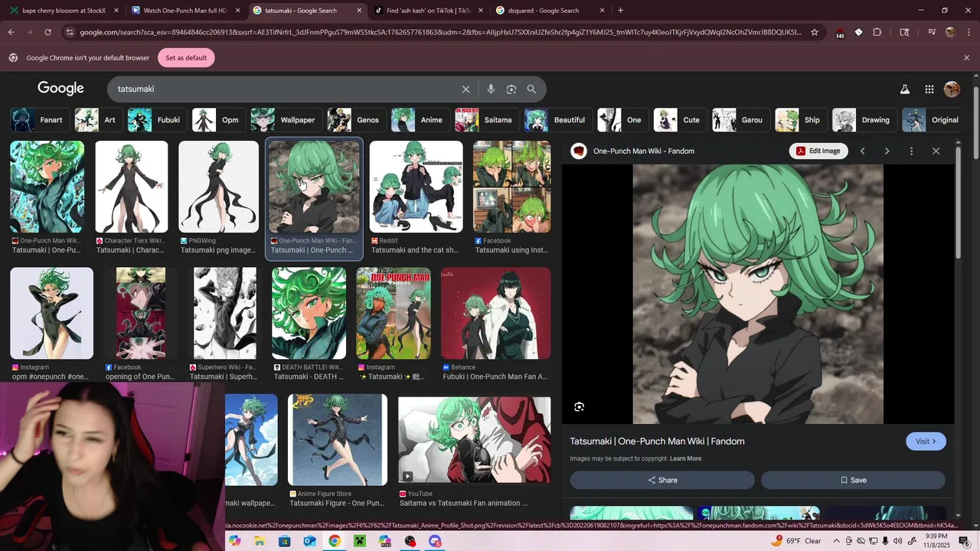Submit search with the magnifier icon
The width and height of the screenshot is (980, 551).
[x=531, y=89]
